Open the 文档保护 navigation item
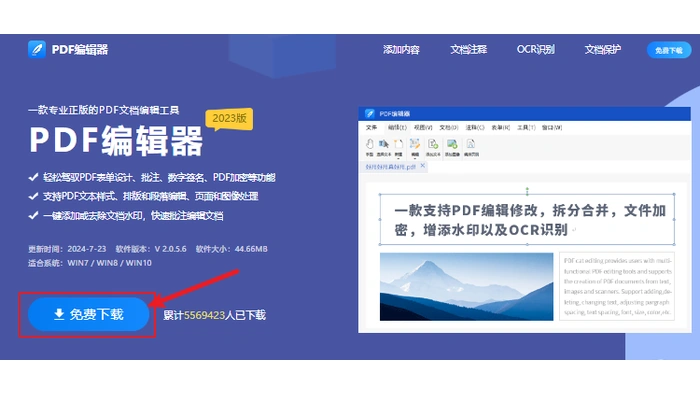This screenshot has width=700, height=395. pos(602,50)
